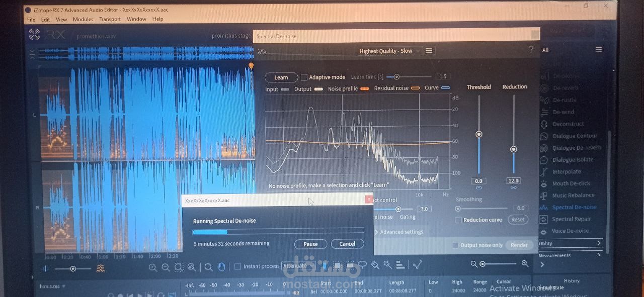Toggle the Reduction curve checkbox

click(x=458, y=220)
